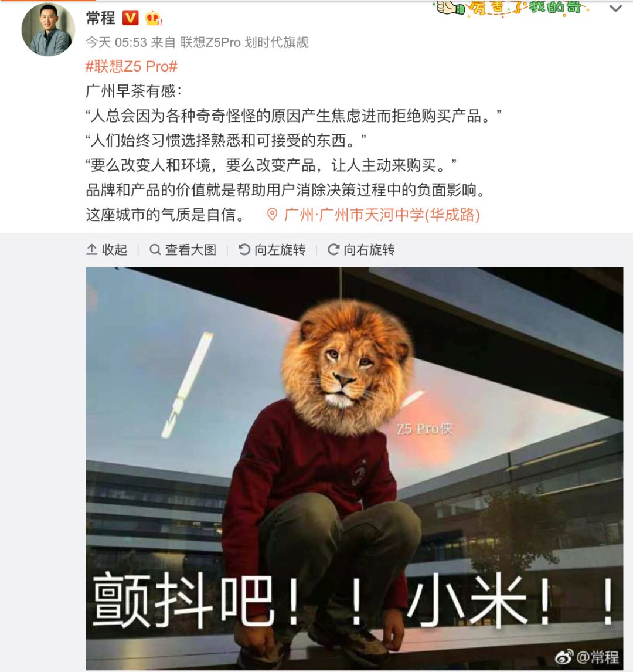This screenshot has width=633, height=672.
Task: Rotate image left with 向左旋转
Action: pyautogui.click(x=272, y=249)
